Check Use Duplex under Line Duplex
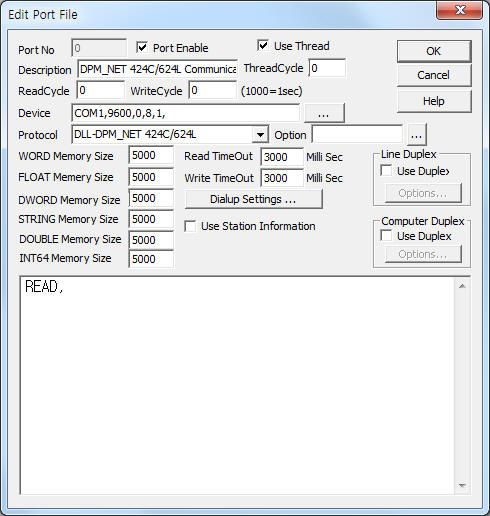 [386, 171]
